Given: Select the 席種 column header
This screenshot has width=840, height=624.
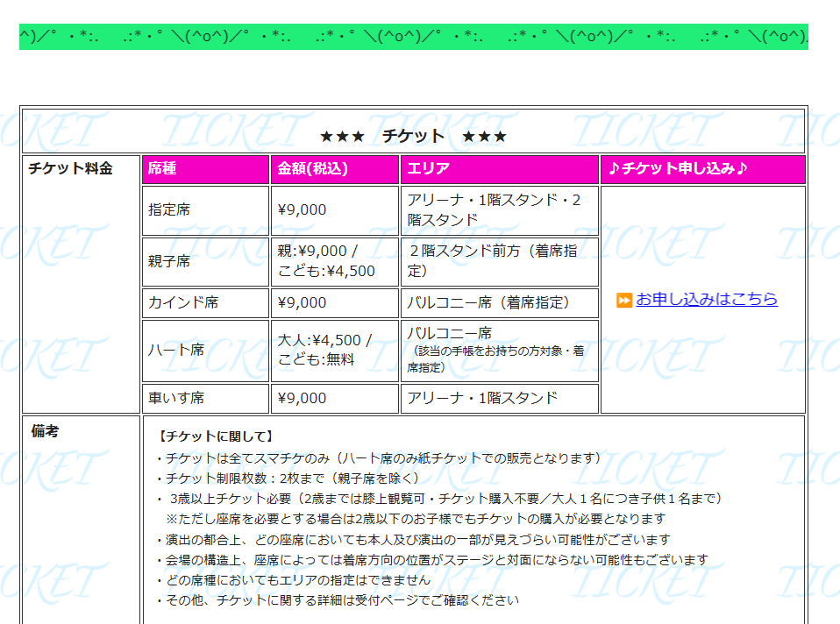Looking at the screenshot, I should [206, 169].
